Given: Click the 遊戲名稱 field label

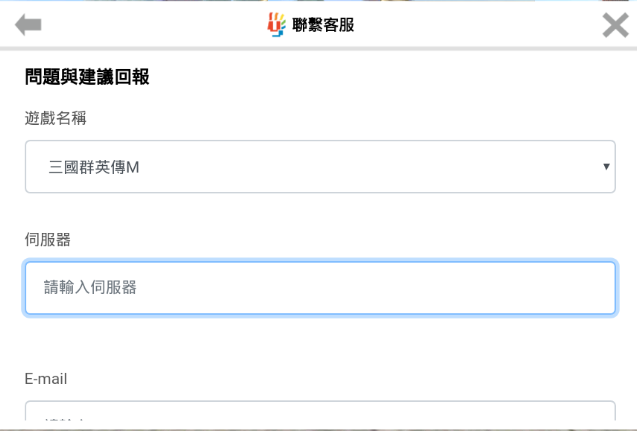Looking at the screenshot, I should coord(56,118).
